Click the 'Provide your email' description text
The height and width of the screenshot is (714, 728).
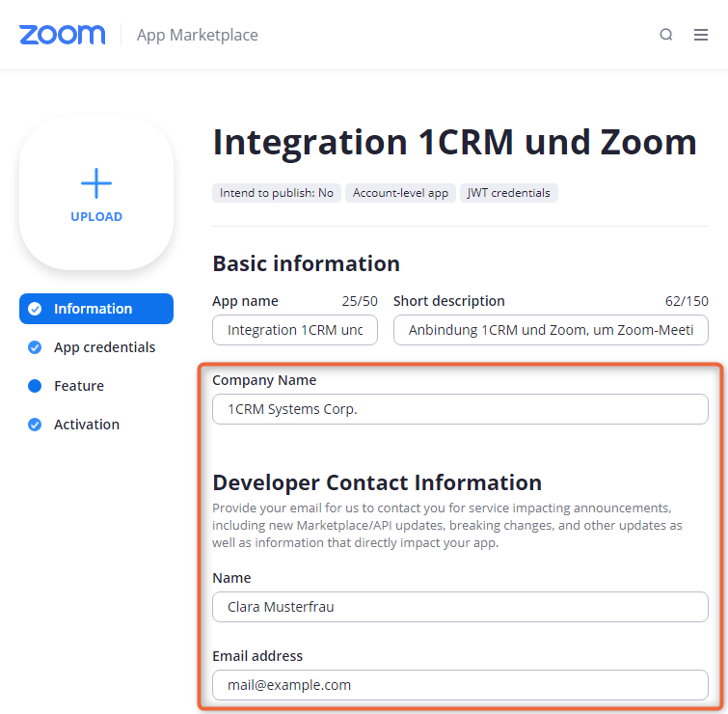(x=447, y=525)
